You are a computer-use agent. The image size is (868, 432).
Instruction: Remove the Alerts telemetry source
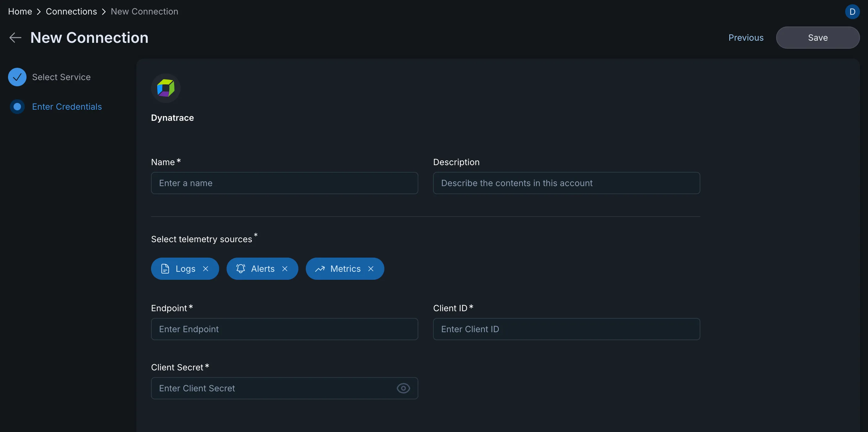click(285, 269)
